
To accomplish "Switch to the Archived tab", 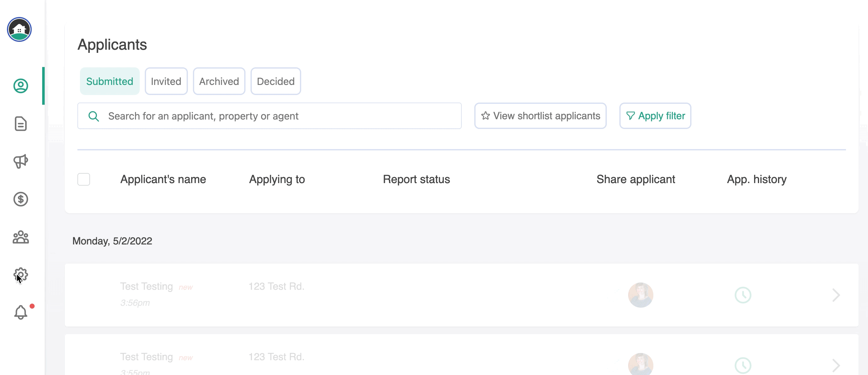I will [x=219, y=81].
